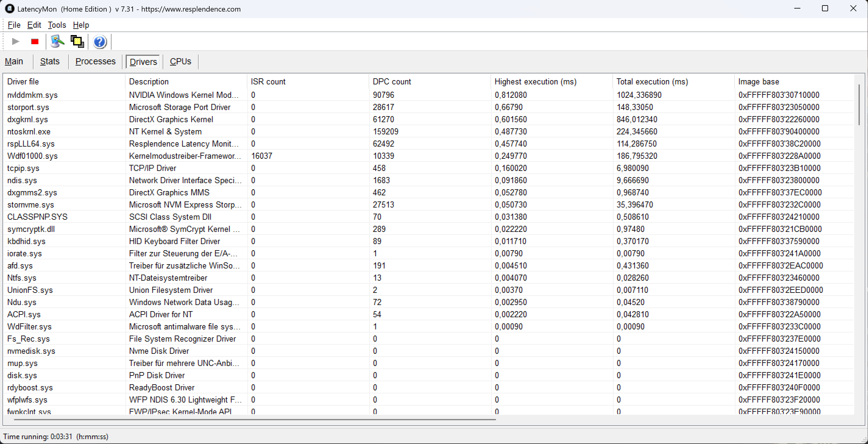Open the options toolbar icon with magnifier
The image size is (868, 444).
(x=57, y=41)
